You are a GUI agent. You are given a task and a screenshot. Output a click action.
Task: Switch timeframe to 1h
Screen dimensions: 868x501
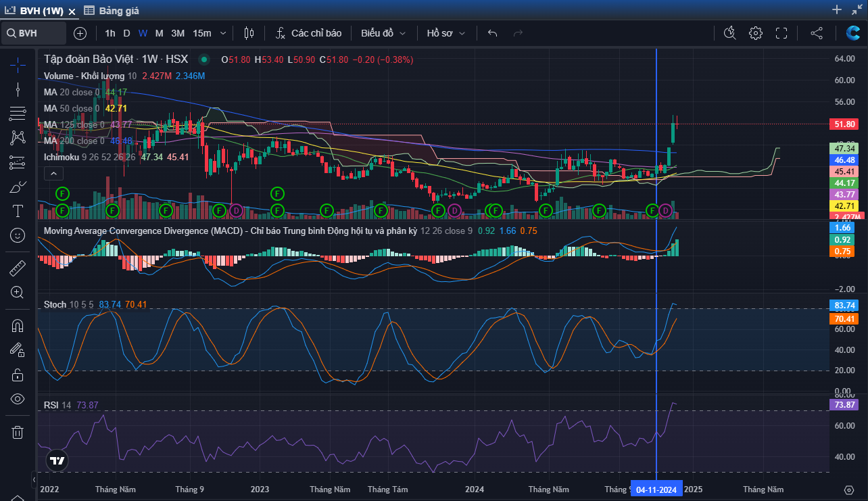[110, 33]
